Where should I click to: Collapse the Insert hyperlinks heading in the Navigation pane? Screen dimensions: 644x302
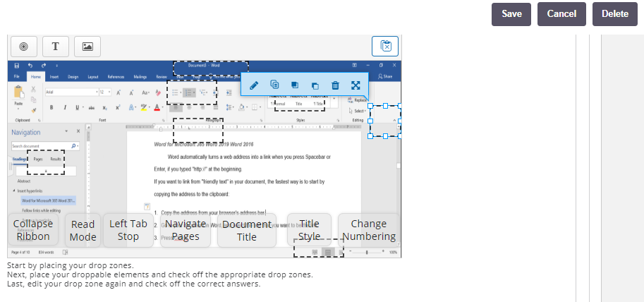[x=14, y=191]
